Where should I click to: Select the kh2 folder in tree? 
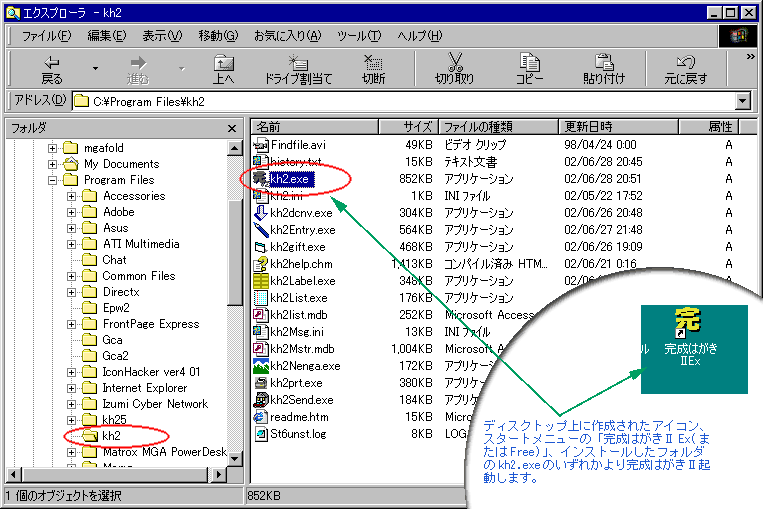pos(111,436)
